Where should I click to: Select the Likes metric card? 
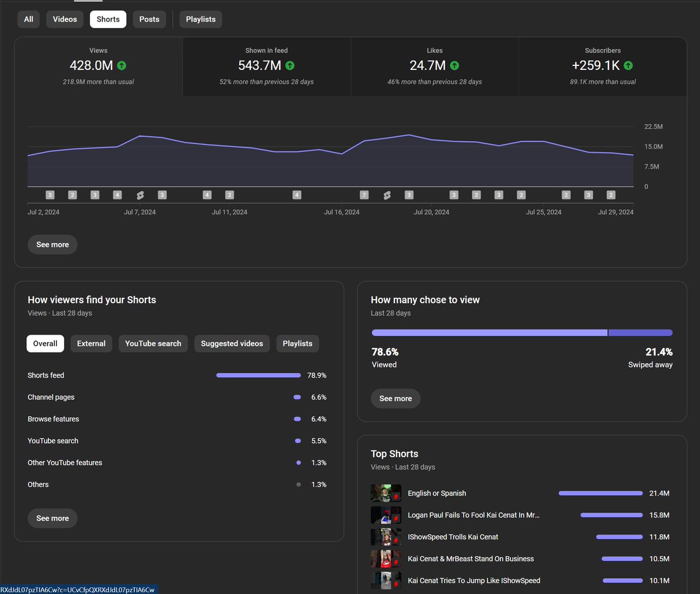click(435, 66)
